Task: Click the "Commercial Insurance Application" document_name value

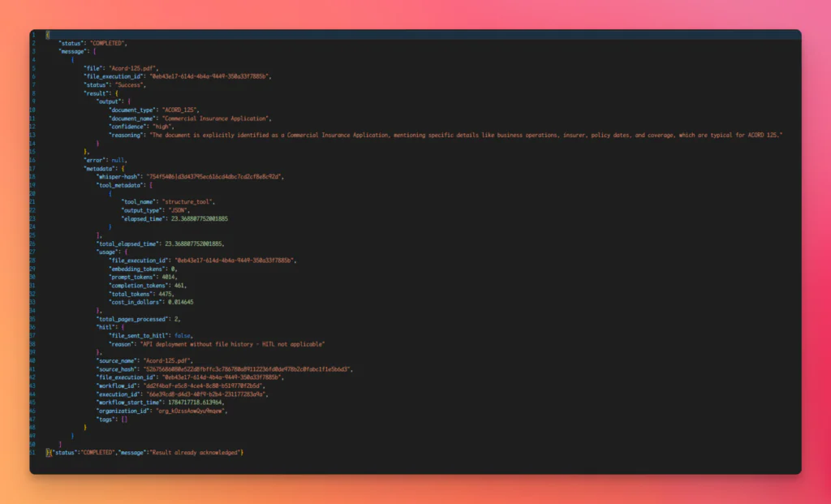Action: [215, 118]
